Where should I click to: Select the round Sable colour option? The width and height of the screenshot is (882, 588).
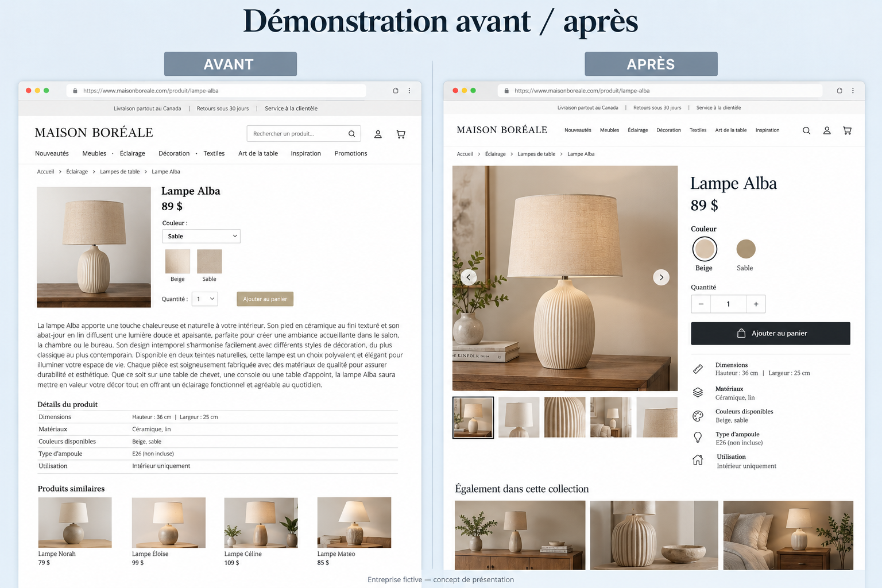[x=746, y=249]
